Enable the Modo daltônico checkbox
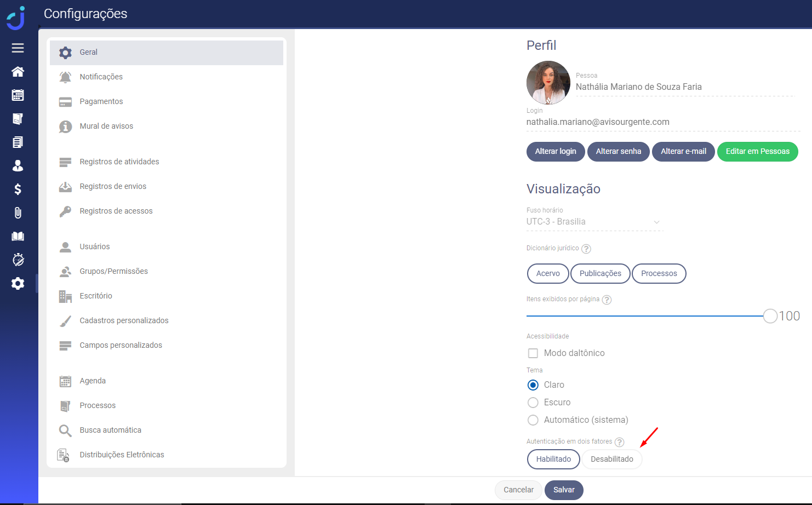 coord(533,353)
